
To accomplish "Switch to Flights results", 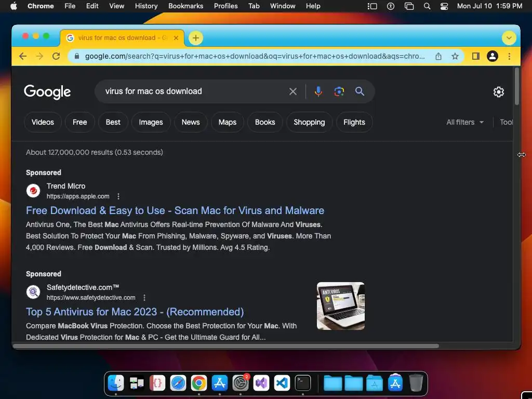I will (x=354, y=122).
